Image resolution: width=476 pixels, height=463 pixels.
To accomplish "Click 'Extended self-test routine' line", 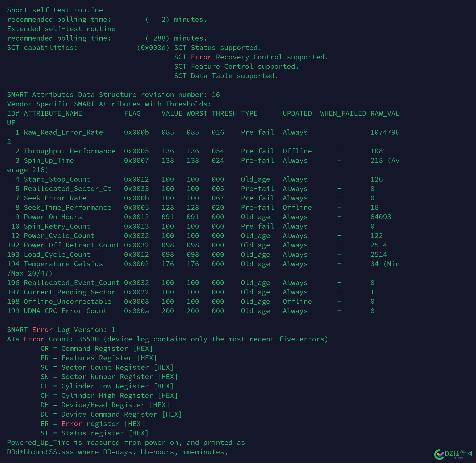I will [x=61, y=29].
